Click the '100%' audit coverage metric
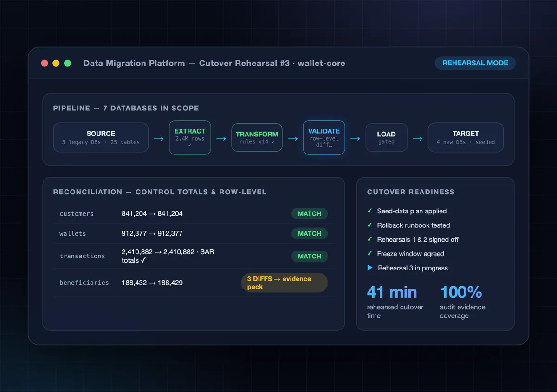This screenshot has width=557, height=392. click(x=461, y=292)
